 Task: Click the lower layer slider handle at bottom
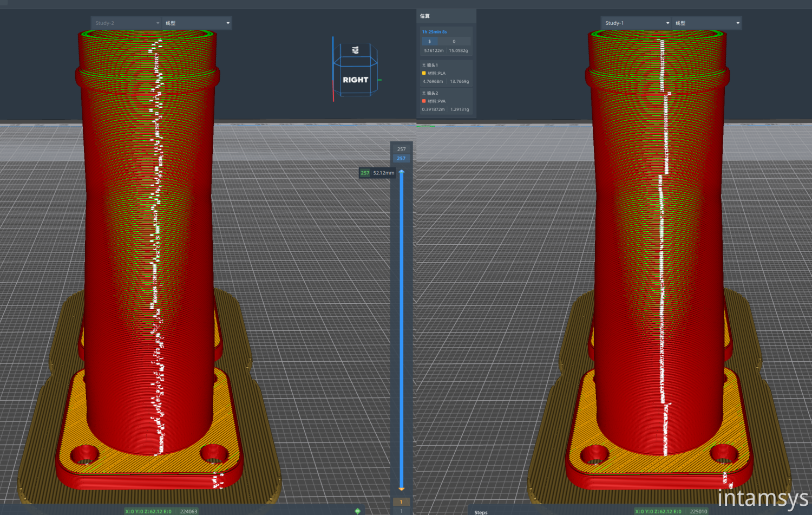pyautogui.click(x=402, y=489)
